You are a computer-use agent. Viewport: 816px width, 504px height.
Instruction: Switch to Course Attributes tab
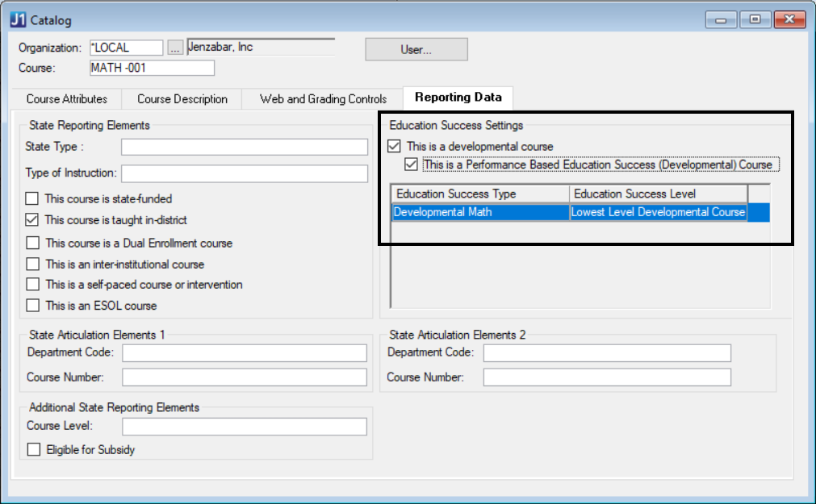67,99
